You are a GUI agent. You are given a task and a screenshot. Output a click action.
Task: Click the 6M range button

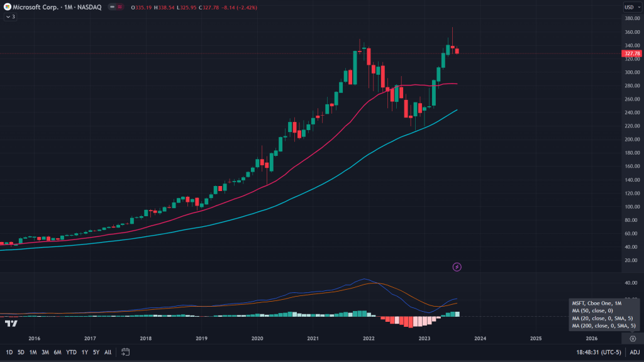(x=57, y=352)
